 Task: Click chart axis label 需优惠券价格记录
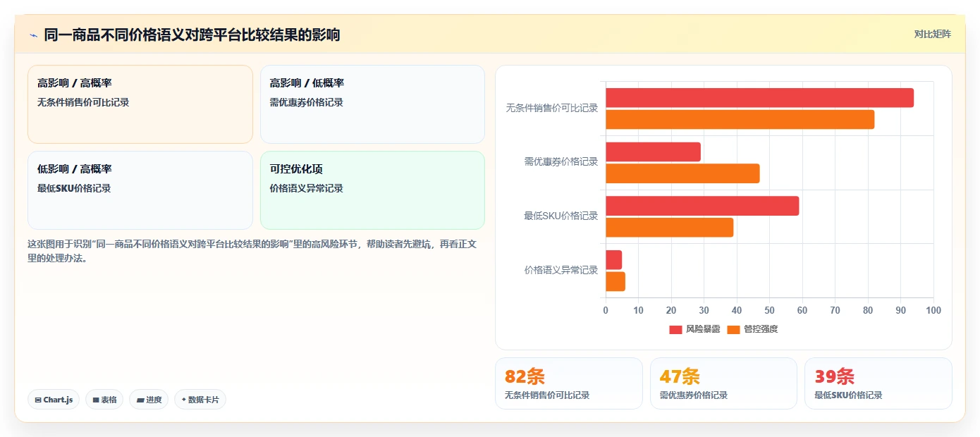(x=561, y=162)
